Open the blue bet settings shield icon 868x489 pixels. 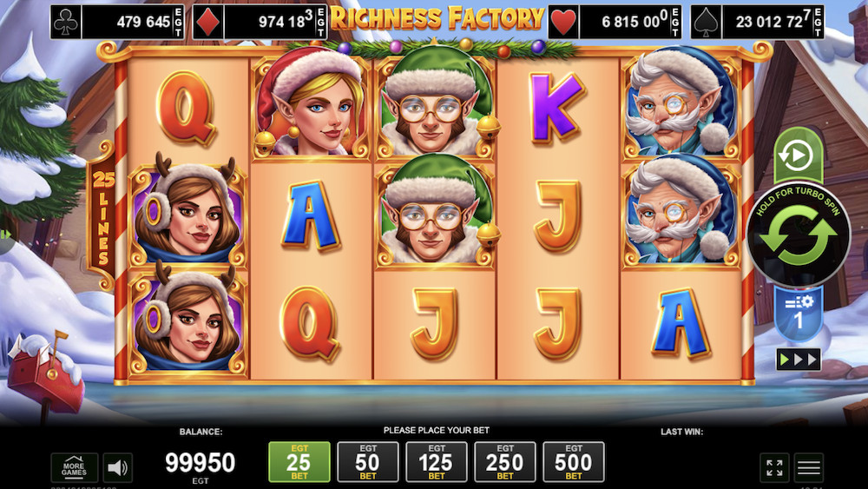point(799,314)
